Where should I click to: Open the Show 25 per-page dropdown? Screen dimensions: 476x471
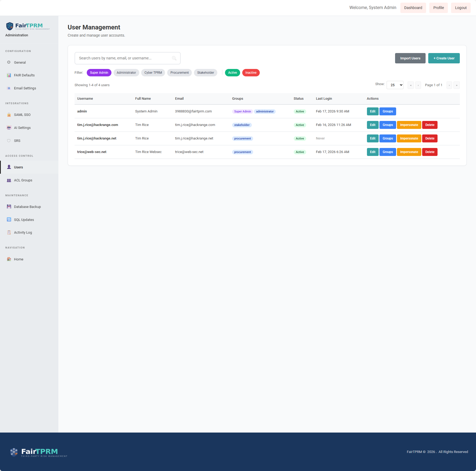tap(395, 85)
